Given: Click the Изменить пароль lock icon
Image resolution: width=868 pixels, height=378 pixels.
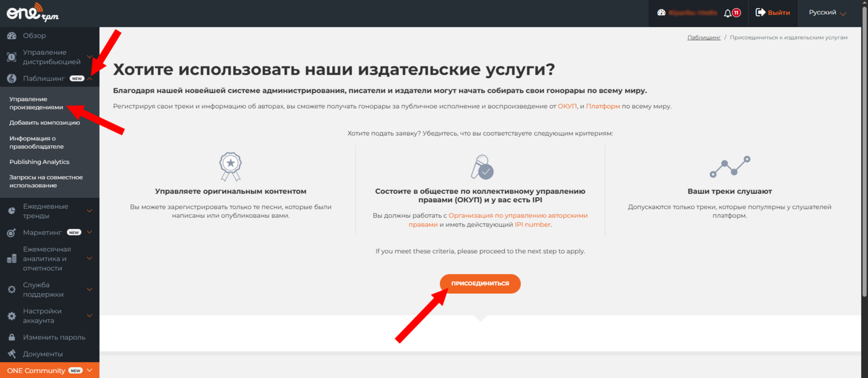Looking at the screenshot, I should pos(12,338).
